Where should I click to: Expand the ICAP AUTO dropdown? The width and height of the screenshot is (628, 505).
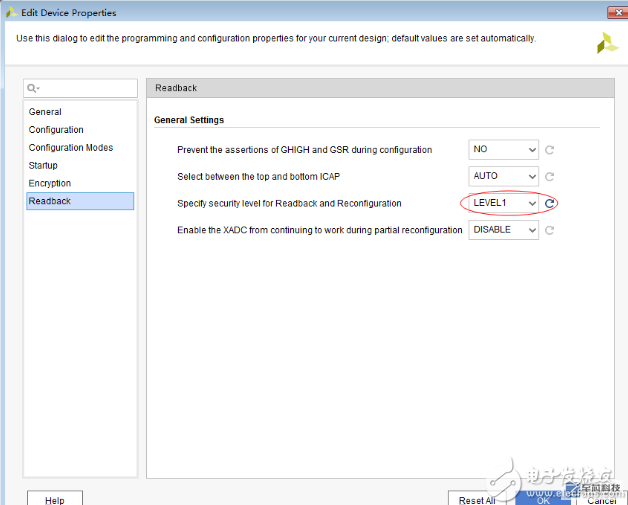pos(504,176)
